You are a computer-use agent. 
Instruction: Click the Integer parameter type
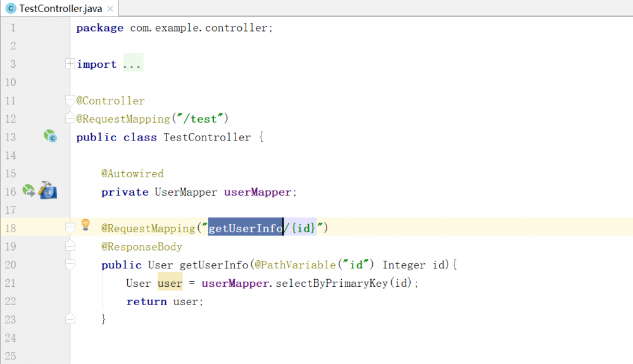pos(404,265)
